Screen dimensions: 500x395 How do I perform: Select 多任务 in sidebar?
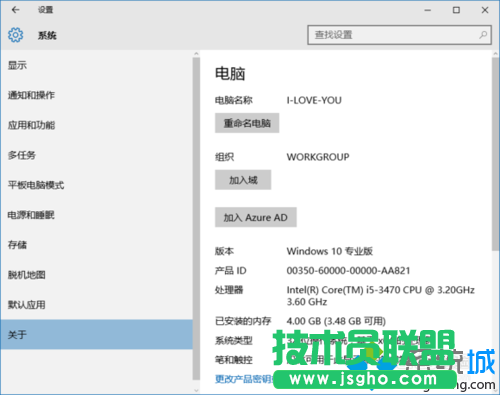[96, 155]
